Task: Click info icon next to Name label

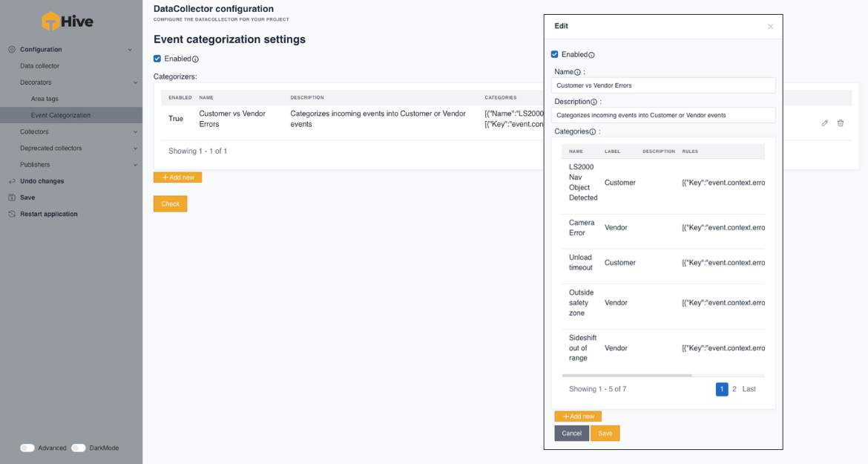Action: tap(577, 72)
